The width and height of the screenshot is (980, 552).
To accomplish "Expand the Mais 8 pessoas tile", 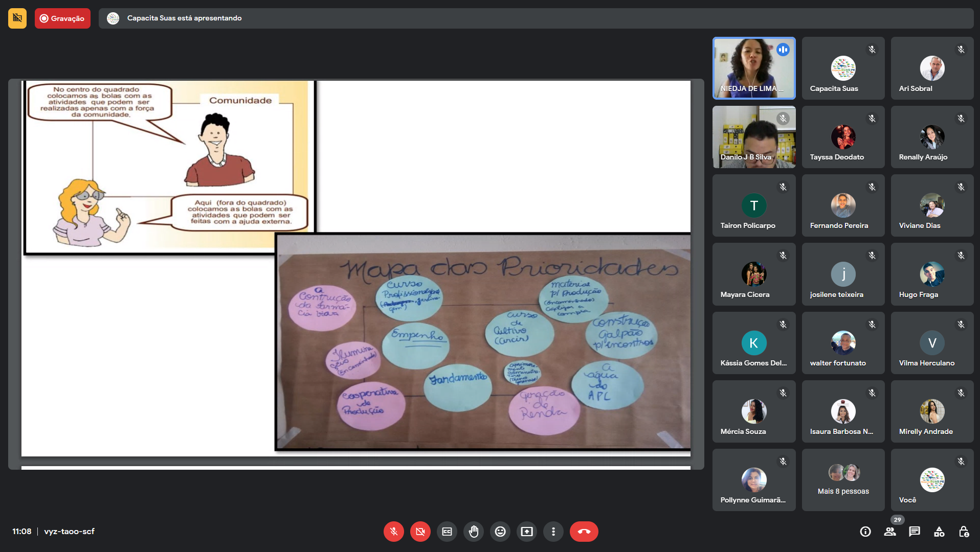I will 843,480.
